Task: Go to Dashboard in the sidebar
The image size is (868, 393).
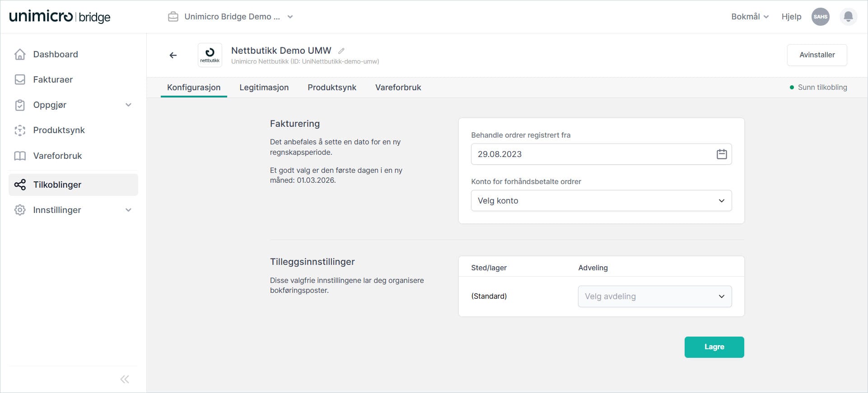Action: (x=56, y=54)
